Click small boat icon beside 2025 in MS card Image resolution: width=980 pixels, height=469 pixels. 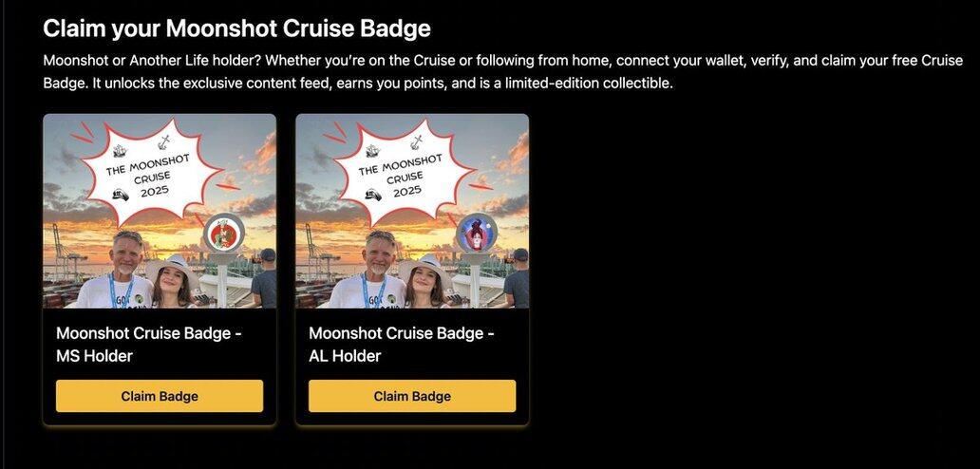click(120, 195)
